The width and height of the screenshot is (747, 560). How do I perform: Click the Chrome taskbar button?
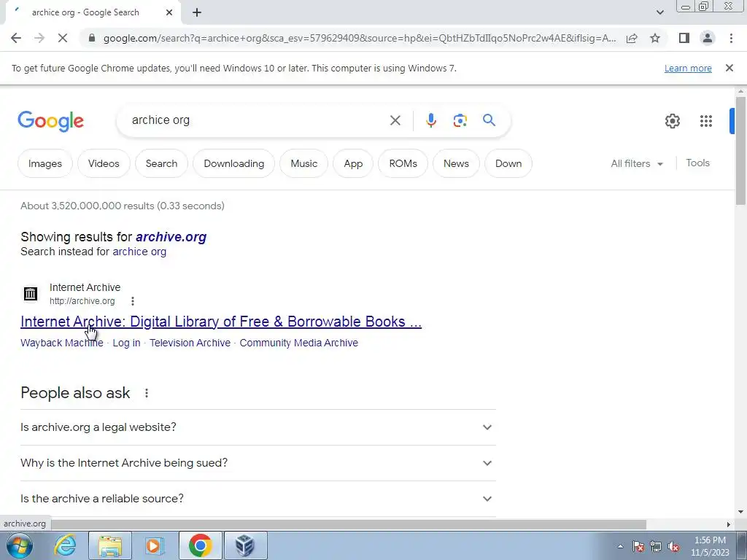click(200, 545)
